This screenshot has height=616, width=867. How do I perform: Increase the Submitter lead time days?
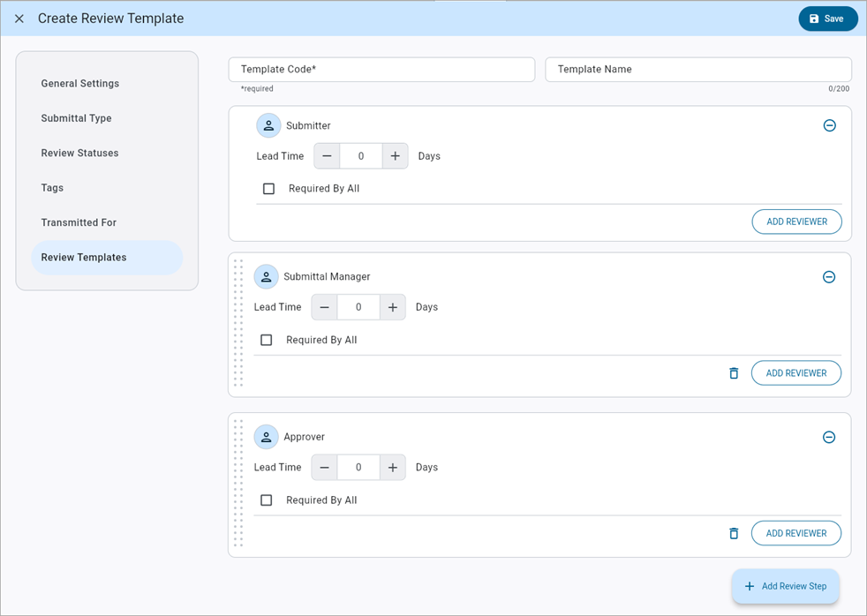click(395, 155)
